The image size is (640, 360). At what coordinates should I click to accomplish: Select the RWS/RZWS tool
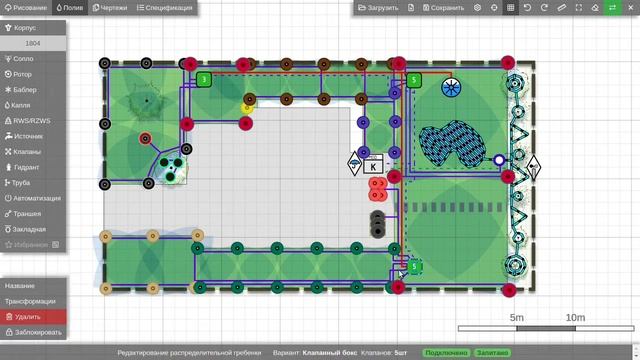33,121
